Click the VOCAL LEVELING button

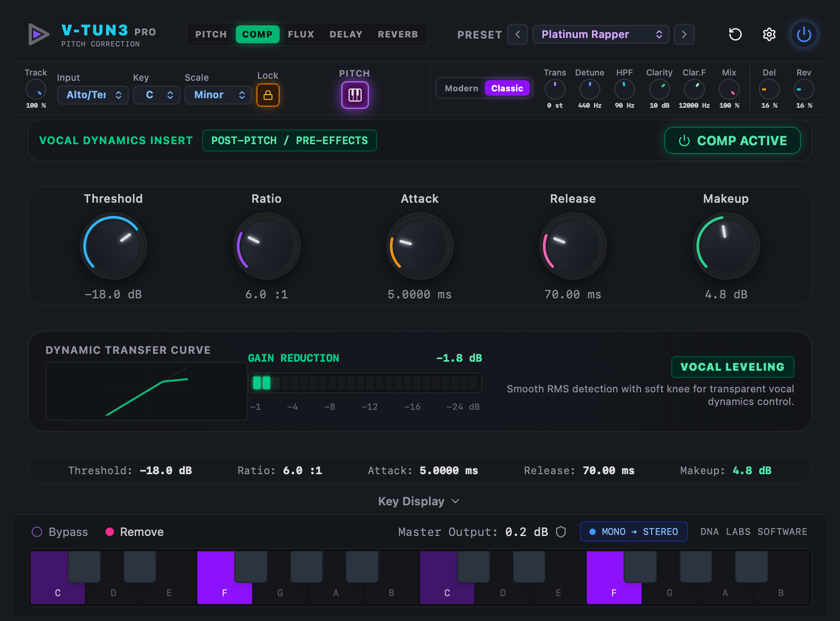click(x=732, y=367)
